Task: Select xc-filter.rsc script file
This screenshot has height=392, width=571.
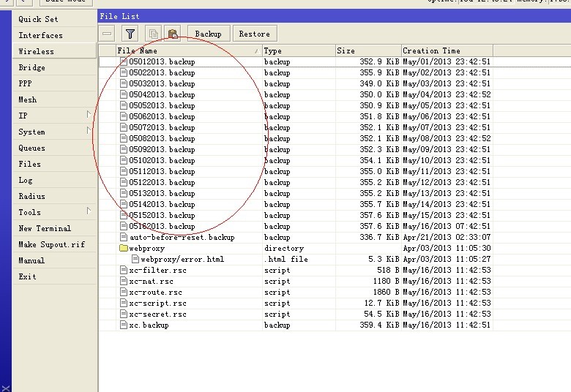Action: pos(157,270)
